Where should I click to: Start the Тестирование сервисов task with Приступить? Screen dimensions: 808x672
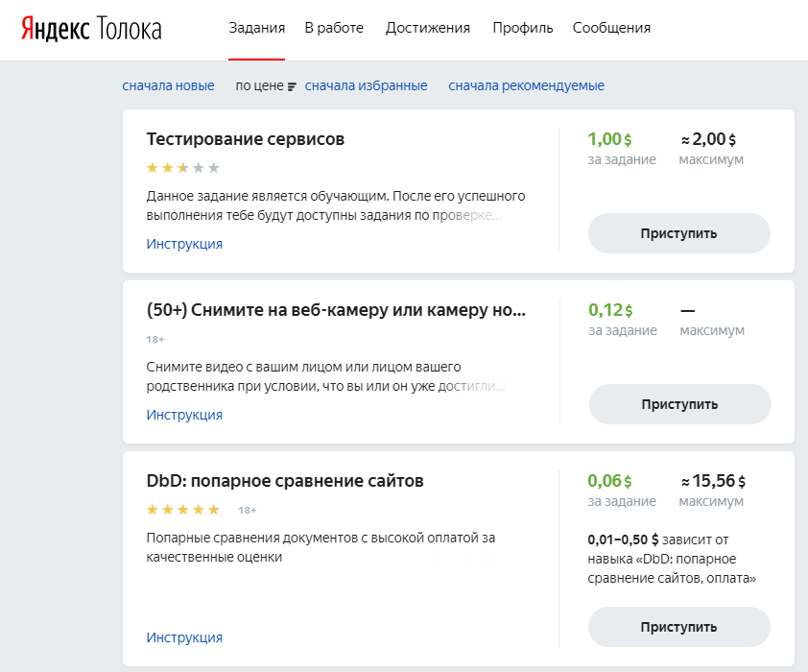click(679, 233)
